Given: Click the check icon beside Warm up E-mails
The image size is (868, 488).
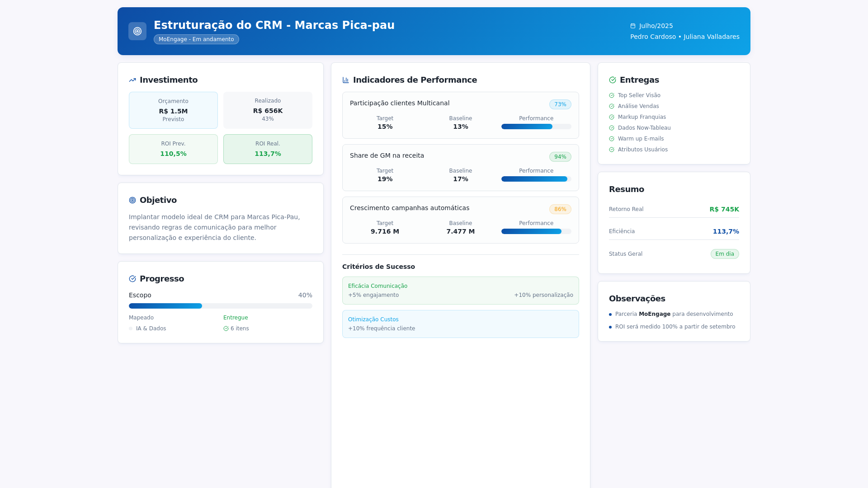Looking at the screenshot, I should pos(612,139).
